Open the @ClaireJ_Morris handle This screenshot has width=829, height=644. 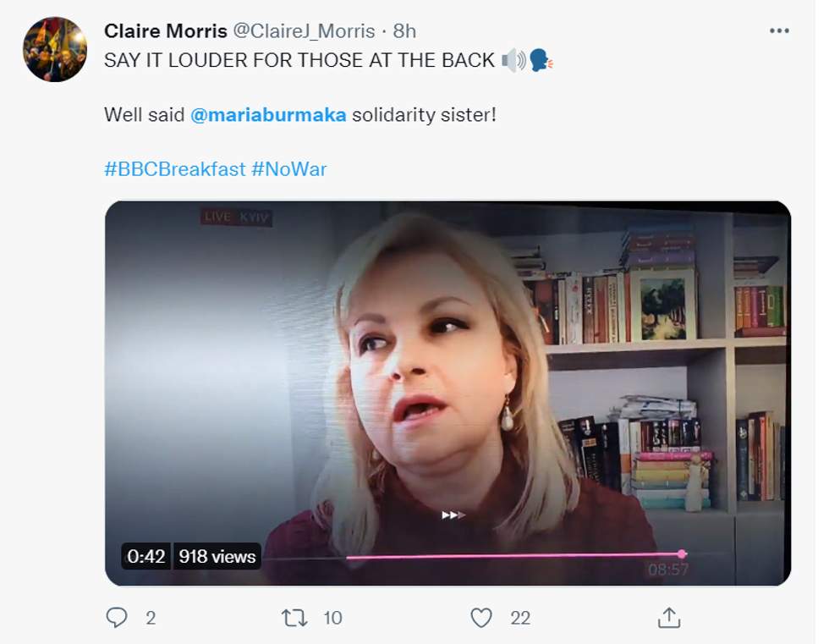point(304,31)
